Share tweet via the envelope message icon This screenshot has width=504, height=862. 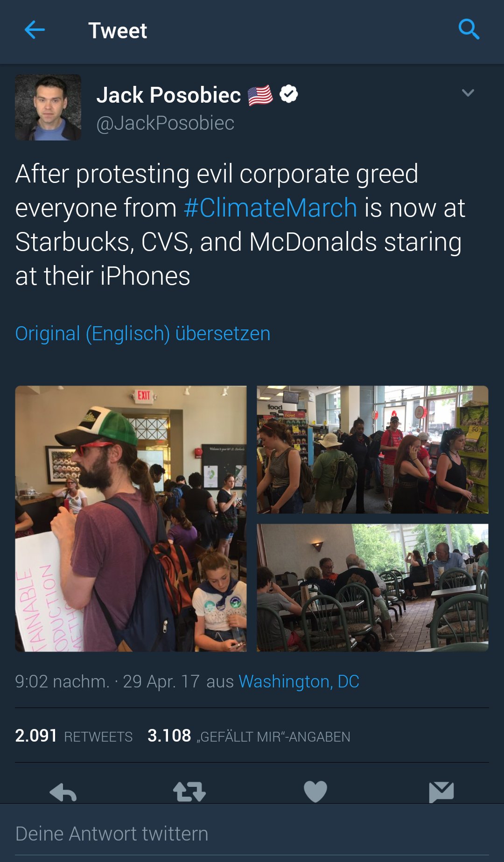(441, 792)
